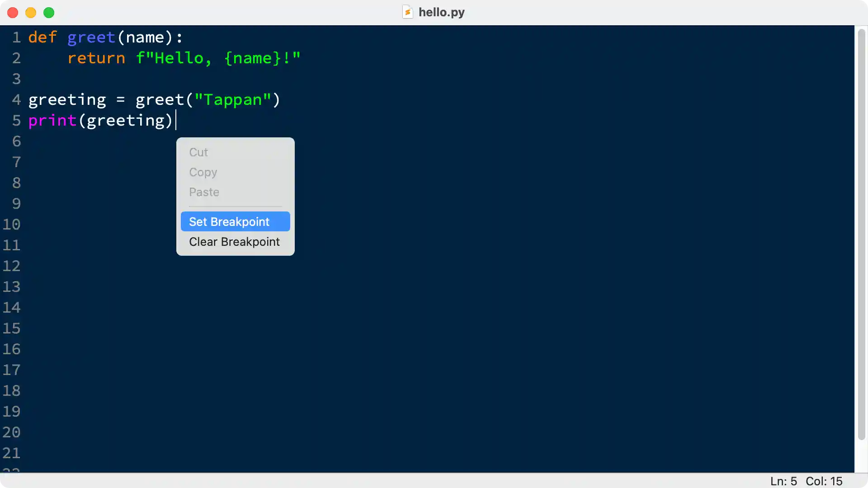
Task: Select Paste from the context menu
Action: (x=204, y=192)
